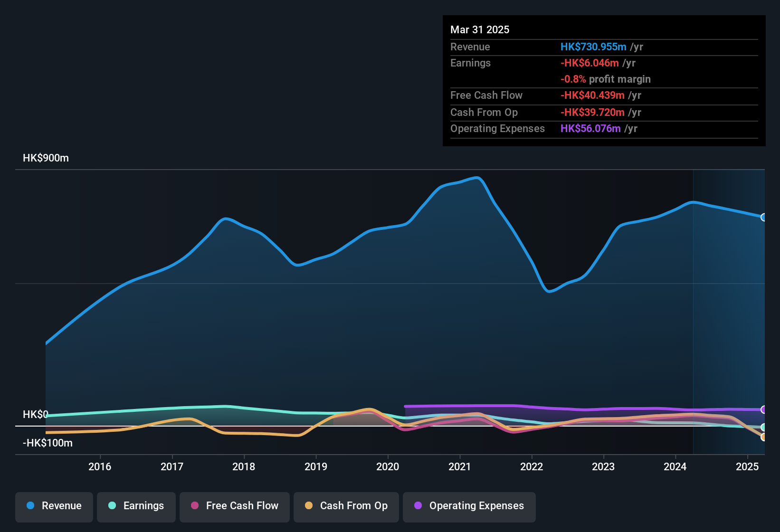Click the teal Earnings dot icon
Screen dimensions: 780x532
pyautogui.click(x=112, y=506)
